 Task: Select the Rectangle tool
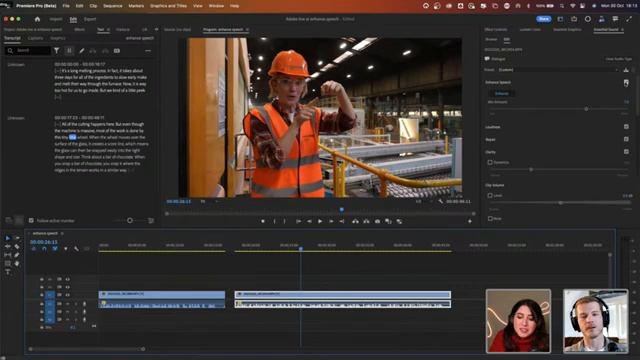[x=7, y=264]
